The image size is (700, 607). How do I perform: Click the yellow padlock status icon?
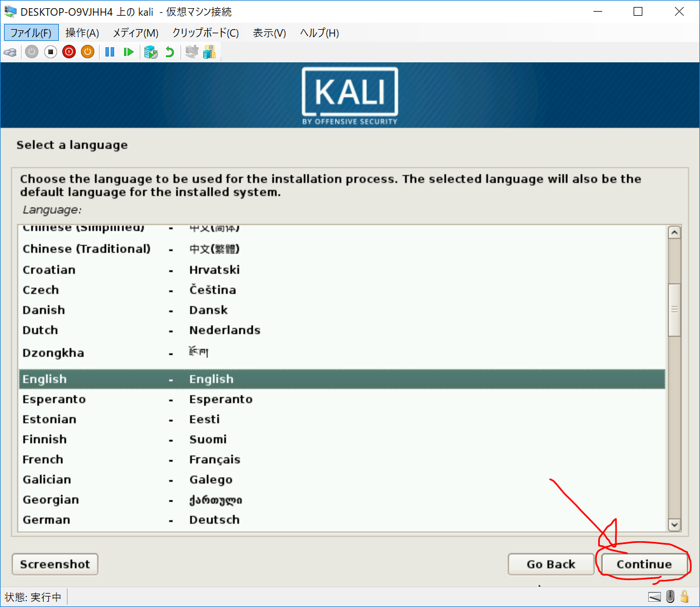click(x=685, y=597)
